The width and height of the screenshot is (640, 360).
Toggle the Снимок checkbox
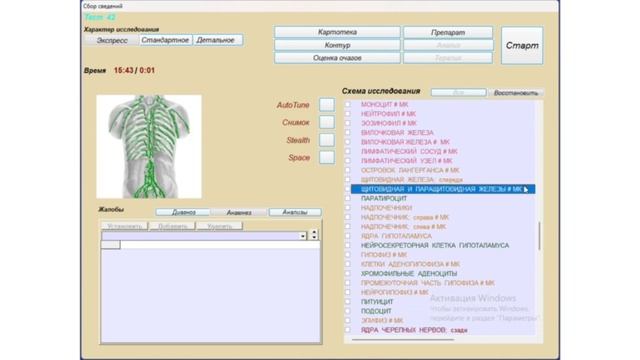[x=327, y=122]
